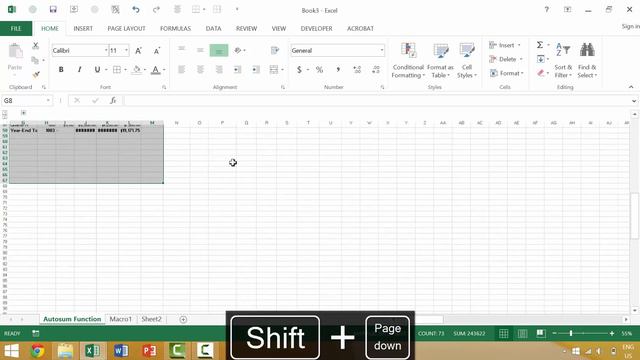Toggle bottom align for cells
The image size is (640, 360).
click(x=219, y=51)
